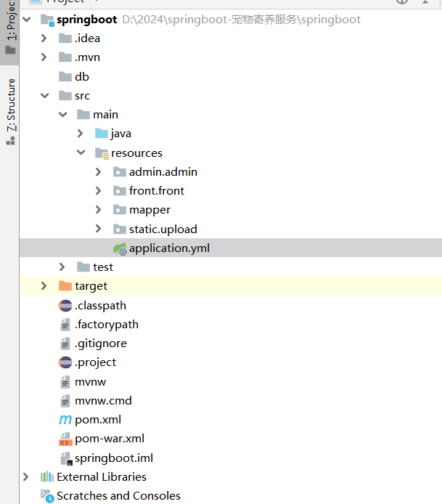Expand the .idea folder
This screenshot has width=442, height=504.
[x=44, y=38]
